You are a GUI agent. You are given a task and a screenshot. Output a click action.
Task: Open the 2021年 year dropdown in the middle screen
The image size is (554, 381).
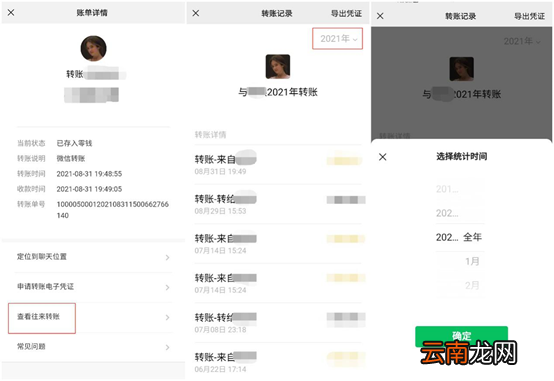pyautogui.click(x=338, y=39)
